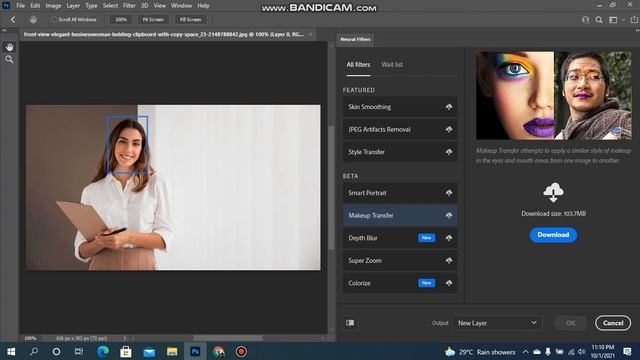The width and height of the screenshot is (640, 360).
Task: Open the workspace switcher icon
Action: tap(613, 20)
